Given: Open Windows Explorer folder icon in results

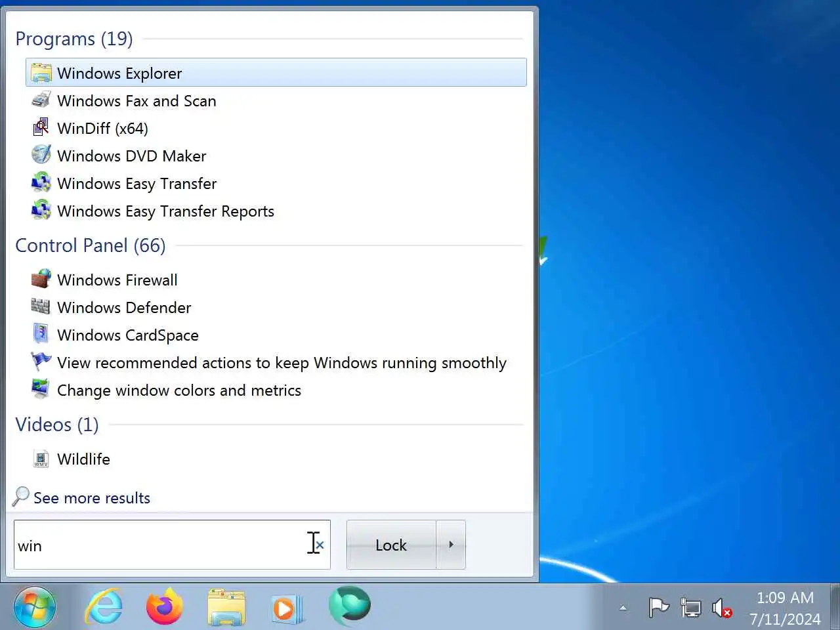Looking at the screenshot, I should tap(41, 73).
